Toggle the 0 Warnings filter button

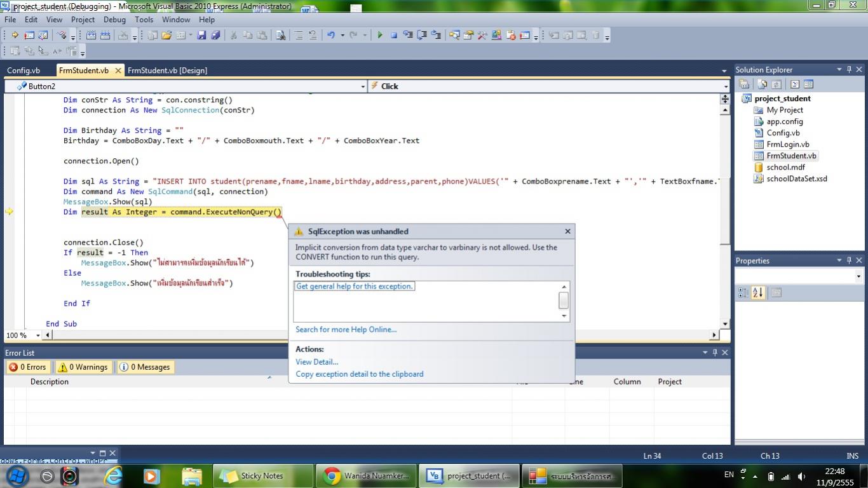pos(83,367)
